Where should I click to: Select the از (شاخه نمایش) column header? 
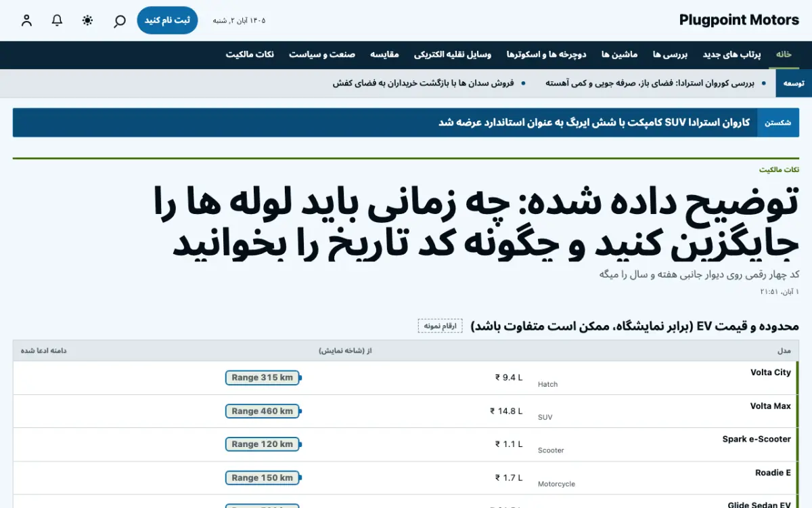(346, 351)
